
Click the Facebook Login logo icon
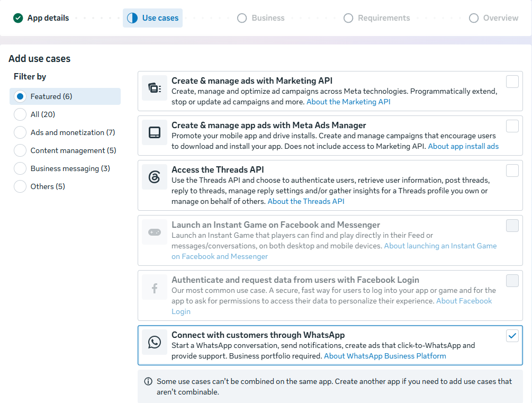(x=155, y=288)
